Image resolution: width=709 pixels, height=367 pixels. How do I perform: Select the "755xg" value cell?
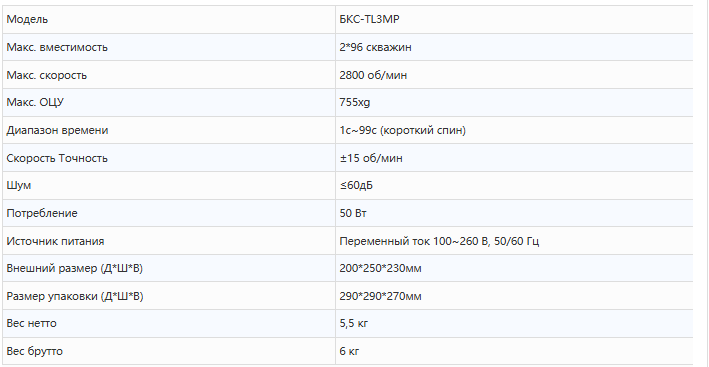pyautogui.click(x=514, y=103)
